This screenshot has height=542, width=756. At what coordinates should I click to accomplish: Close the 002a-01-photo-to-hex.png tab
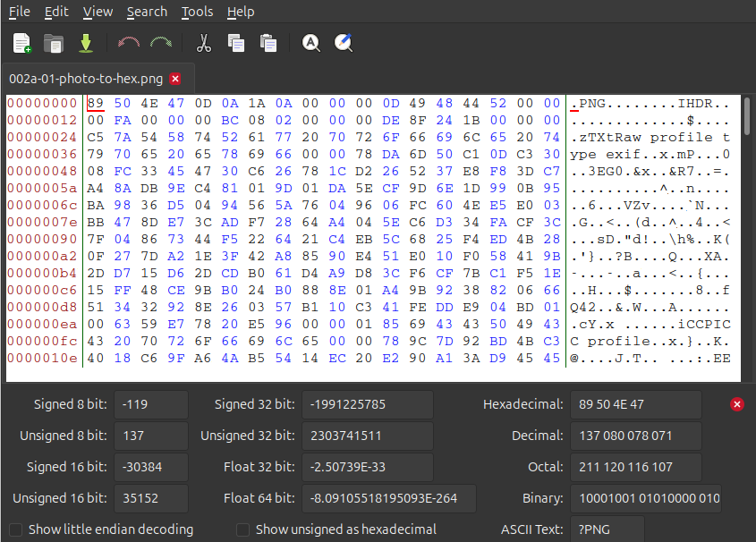click(x=175, y=79)
